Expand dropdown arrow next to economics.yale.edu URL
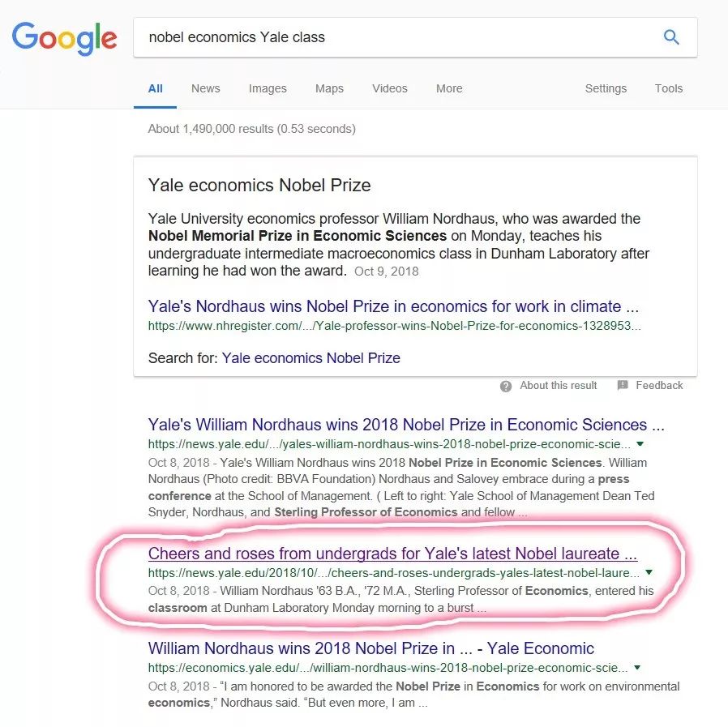 coord(637,668)
